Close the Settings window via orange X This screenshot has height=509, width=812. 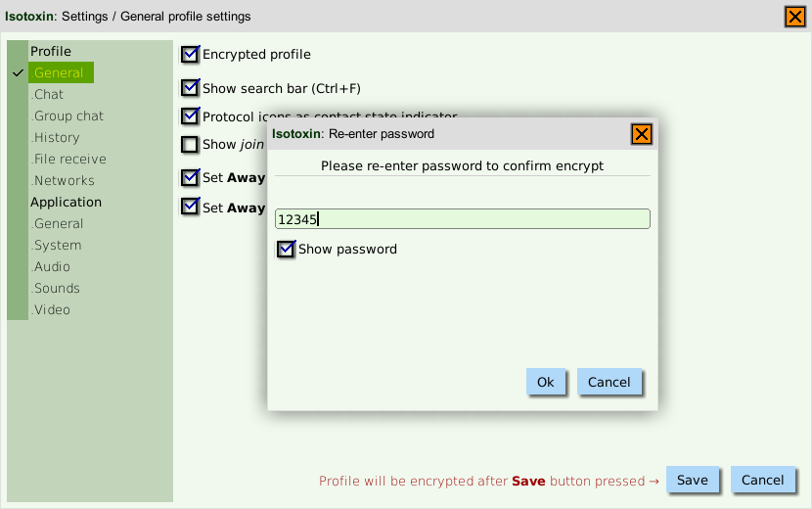[795, 17]
